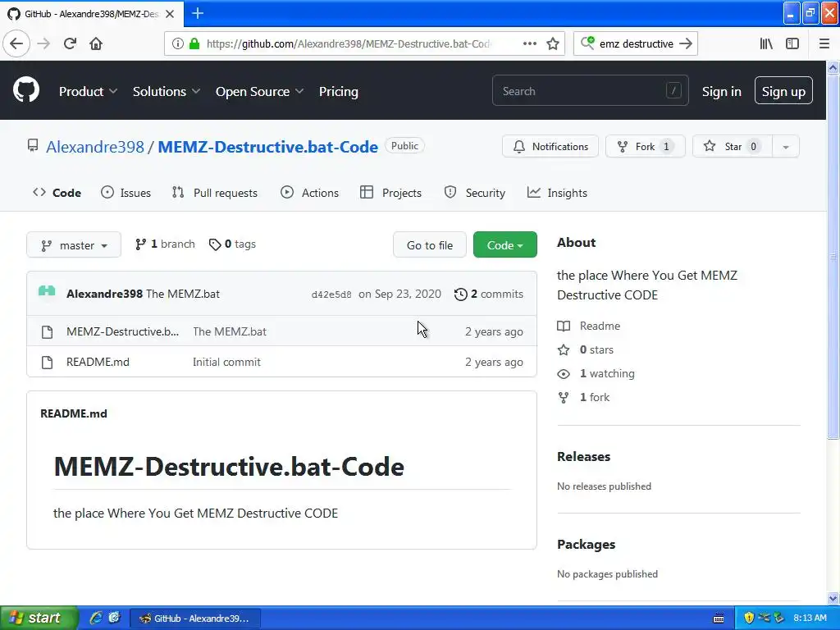Image resolution: width=840 pixels, height=630 pixels.
Task: Open the Initial commit message link
Action: (x=226, y=362)
